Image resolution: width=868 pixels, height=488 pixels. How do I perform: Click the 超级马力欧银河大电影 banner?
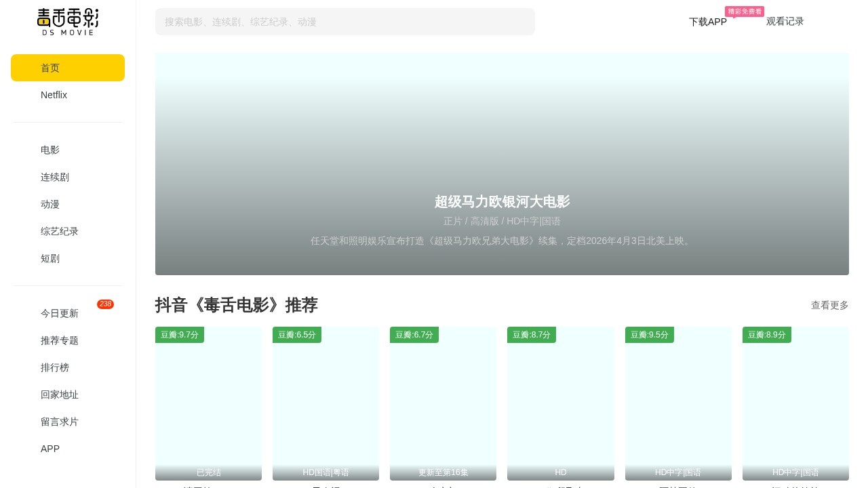click(x=502, y=164)
